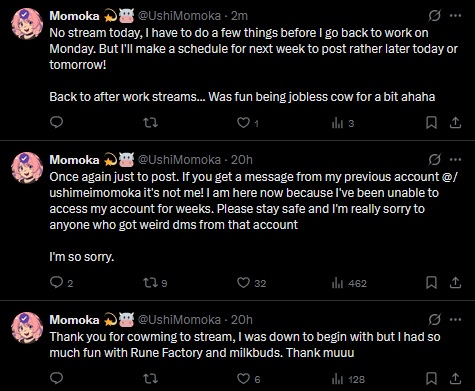Bookmark the 'No stream today' tweet
Image resolution: width=475 pixels, height=391 pixels.
click(x=431, y=123)
